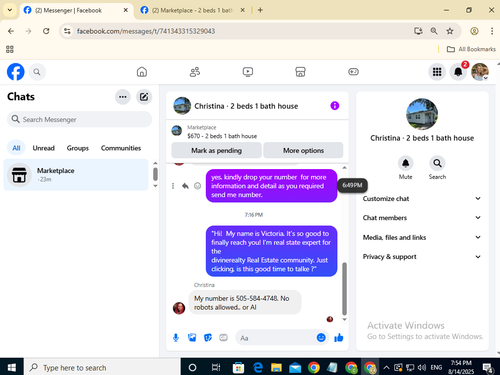Bookmark this page with the star icon

pyautogui.click(x=450, y=31)
